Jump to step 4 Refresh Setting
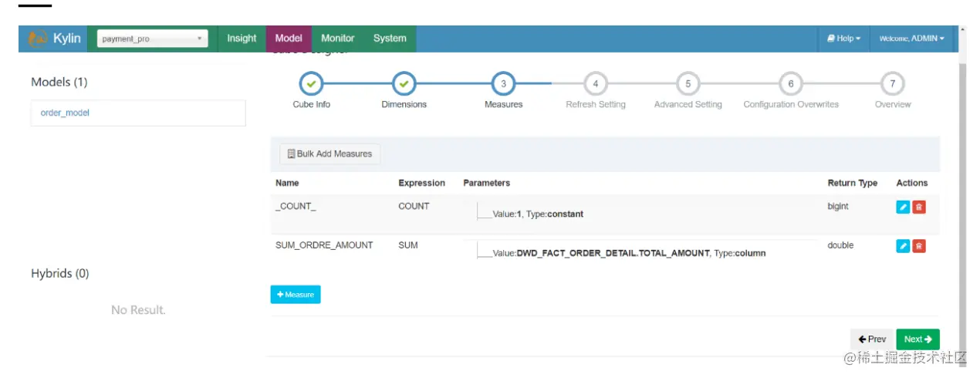The height and width of the screenshot is (378, 980). [595, 83]
